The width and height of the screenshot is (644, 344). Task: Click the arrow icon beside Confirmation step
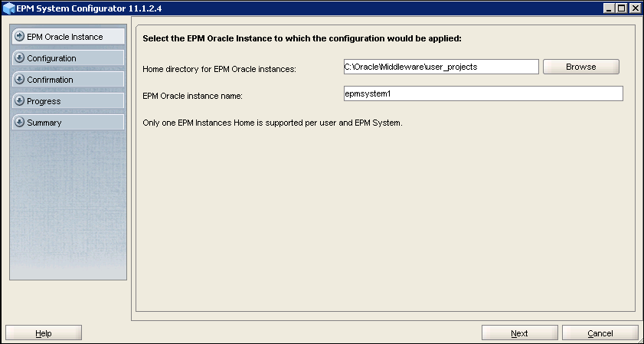tap(20, 80)
